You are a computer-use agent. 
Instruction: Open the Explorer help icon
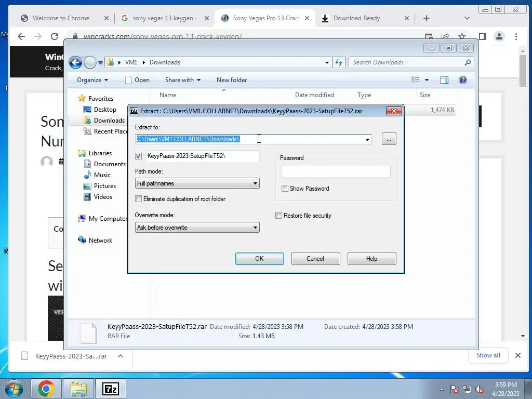click(x=462, y=79)
